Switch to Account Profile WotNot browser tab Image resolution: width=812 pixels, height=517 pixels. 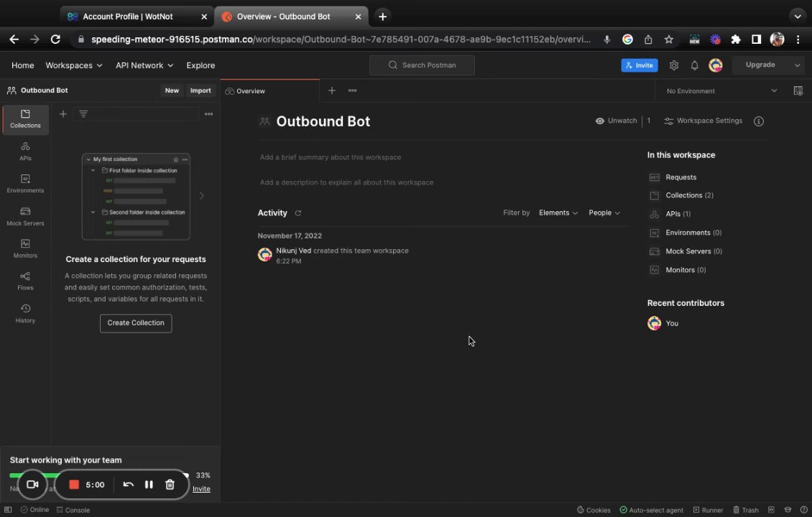pyautogui.click(x=137, y=17)
